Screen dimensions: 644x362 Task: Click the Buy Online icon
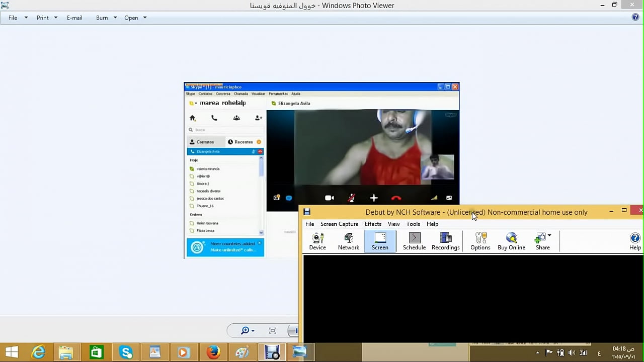511,241
